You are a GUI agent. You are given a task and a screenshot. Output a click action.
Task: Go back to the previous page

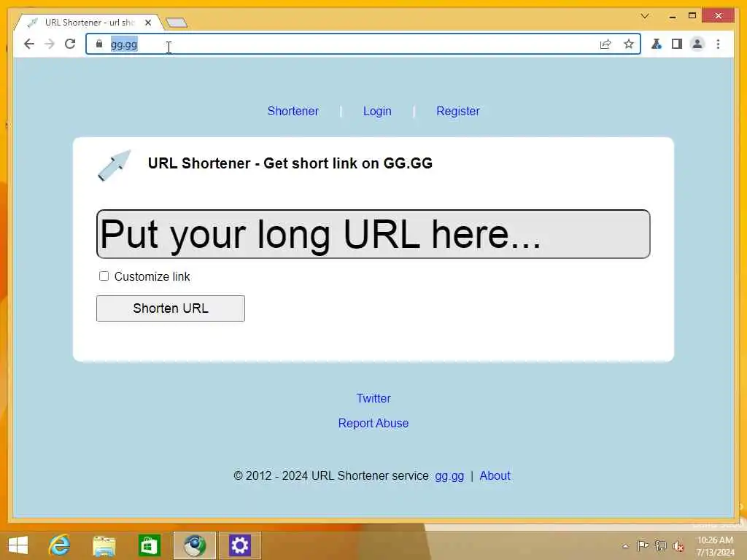point(29,44)
